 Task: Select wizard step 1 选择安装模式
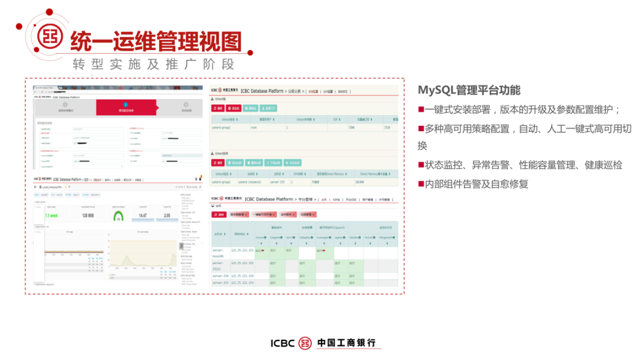[x=66, y=107]
